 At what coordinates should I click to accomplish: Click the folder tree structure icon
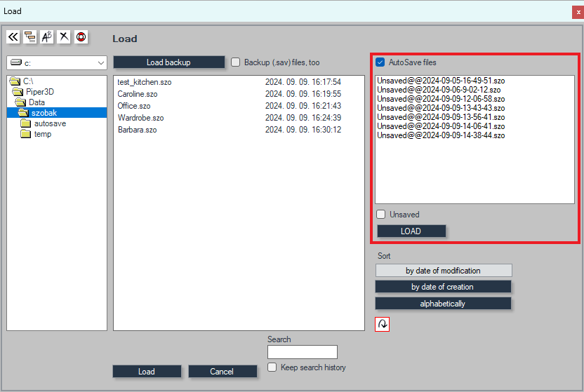[x=29, y=37]
